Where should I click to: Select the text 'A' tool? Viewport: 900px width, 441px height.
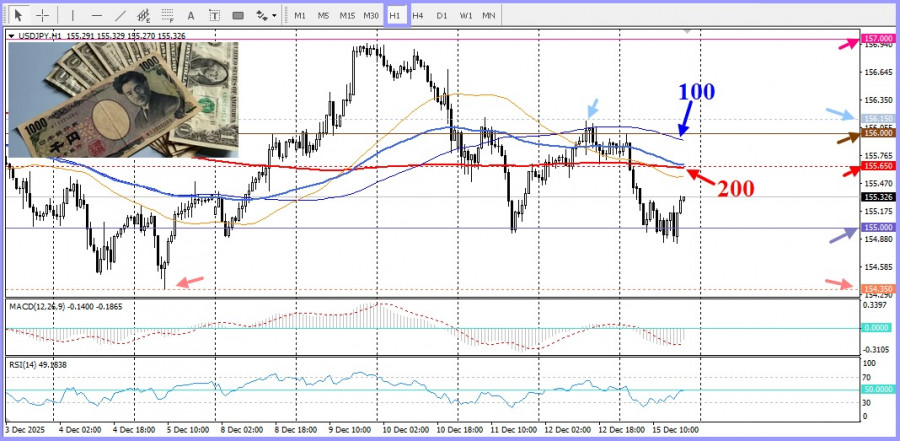pyautogui.click(x=192, y=15)
